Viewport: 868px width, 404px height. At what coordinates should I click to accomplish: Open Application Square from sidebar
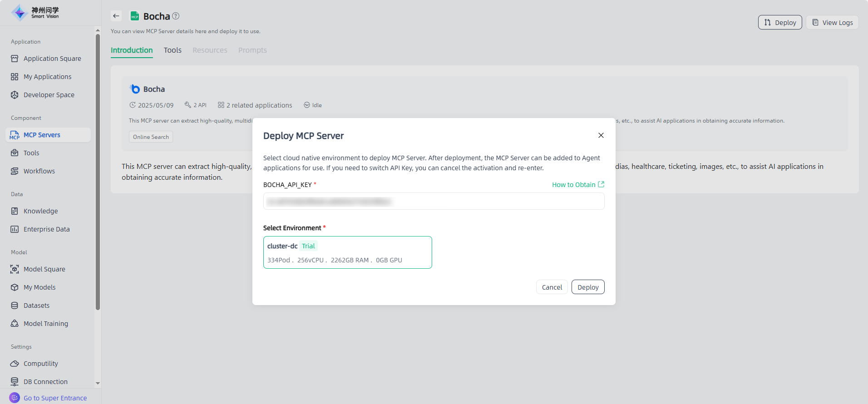coord(52,59)
